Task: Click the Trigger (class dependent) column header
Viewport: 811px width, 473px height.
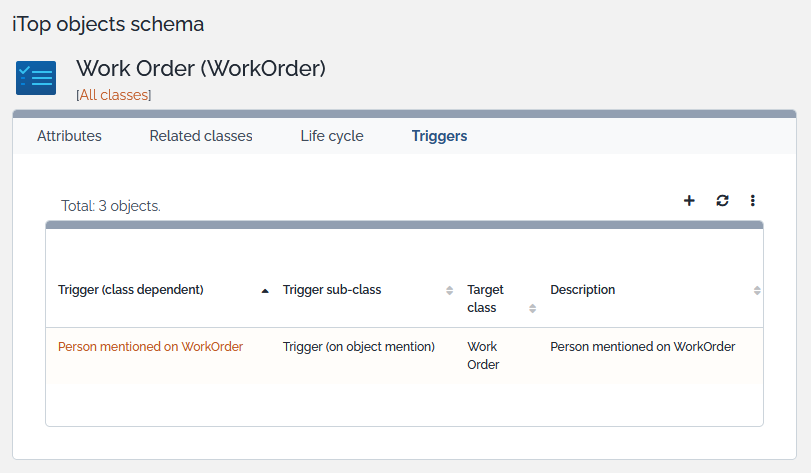Action: pyautogui.click(x=131, y=290)
